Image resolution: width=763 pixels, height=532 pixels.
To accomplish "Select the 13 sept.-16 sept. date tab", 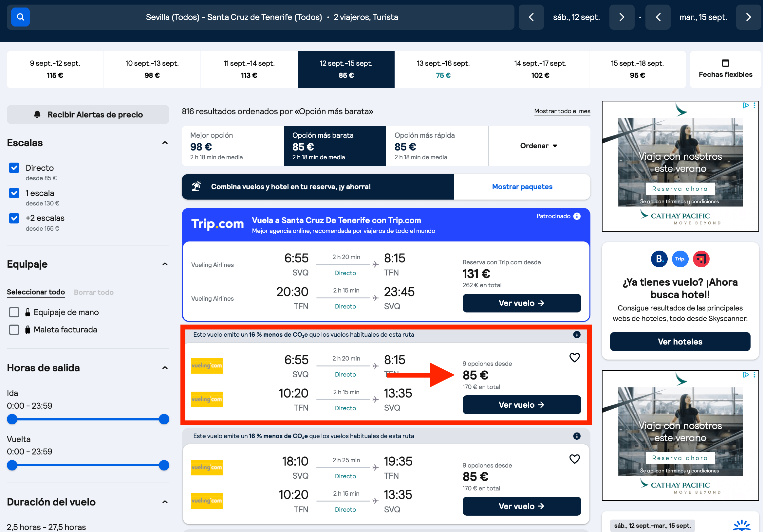I will 443,69.
